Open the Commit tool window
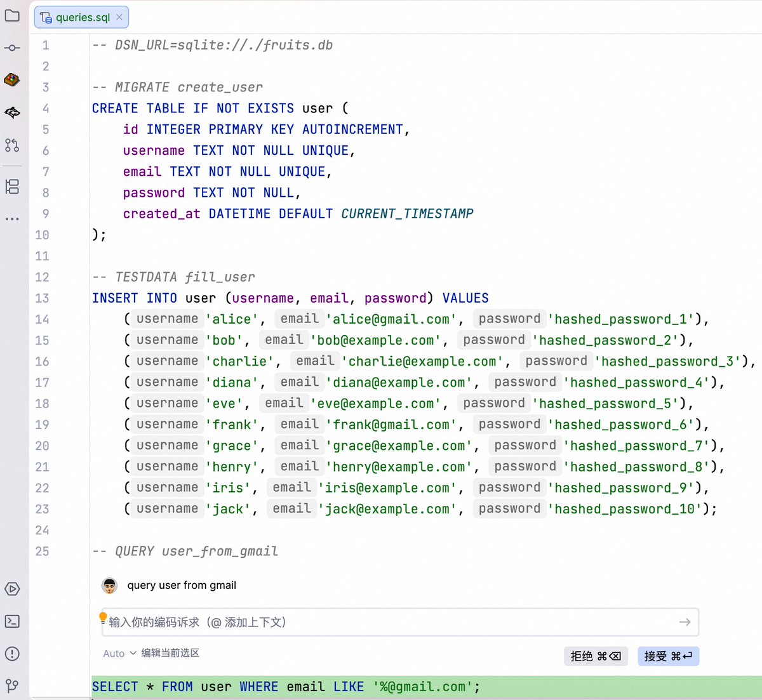Screen dimensions: 762x700 12,48
